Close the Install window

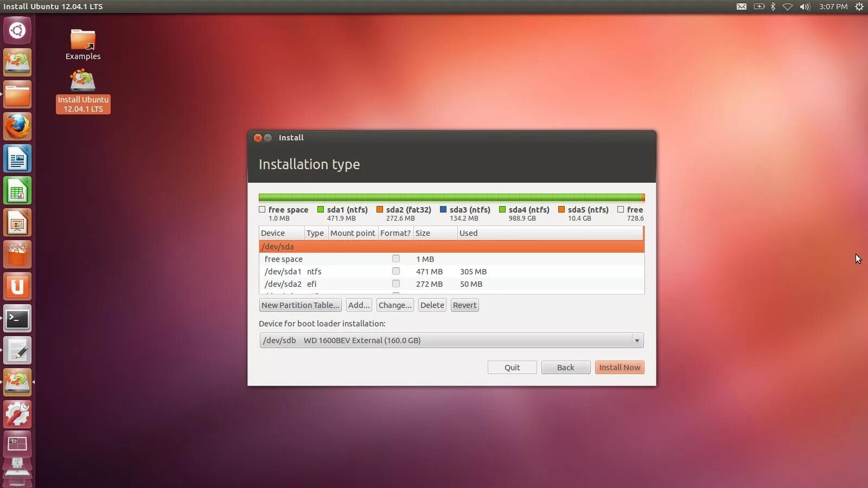pyautogui.click(x=258, y=138)
